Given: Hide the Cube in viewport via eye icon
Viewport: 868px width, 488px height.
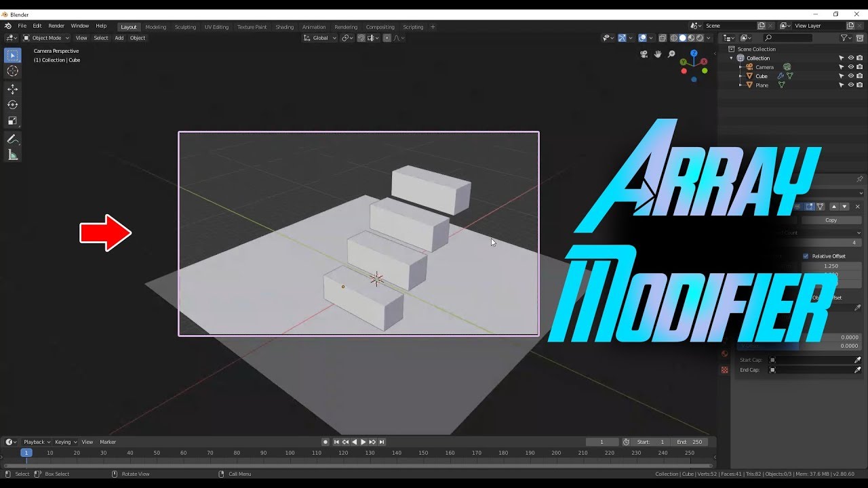Looking at the screenshot, I should pyautogui.click(x=850, y=76).
